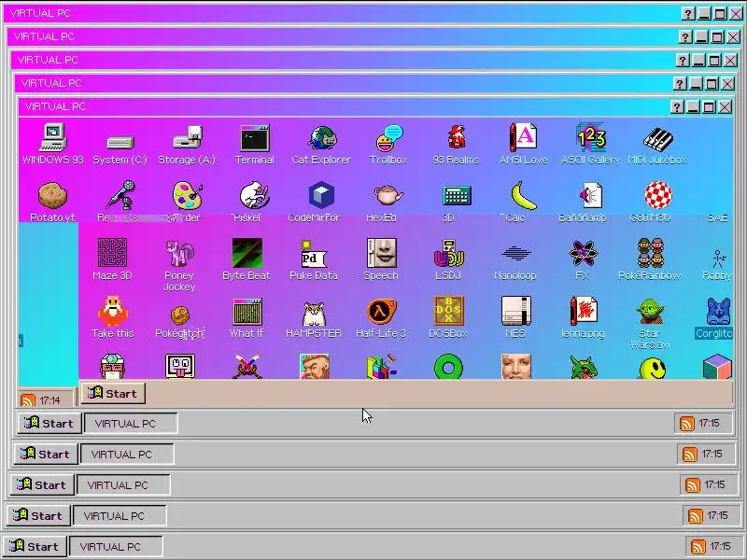747x560 pixels.
Task: Launch Cat Explorer browser icon
Action: (x=322, y=137)
